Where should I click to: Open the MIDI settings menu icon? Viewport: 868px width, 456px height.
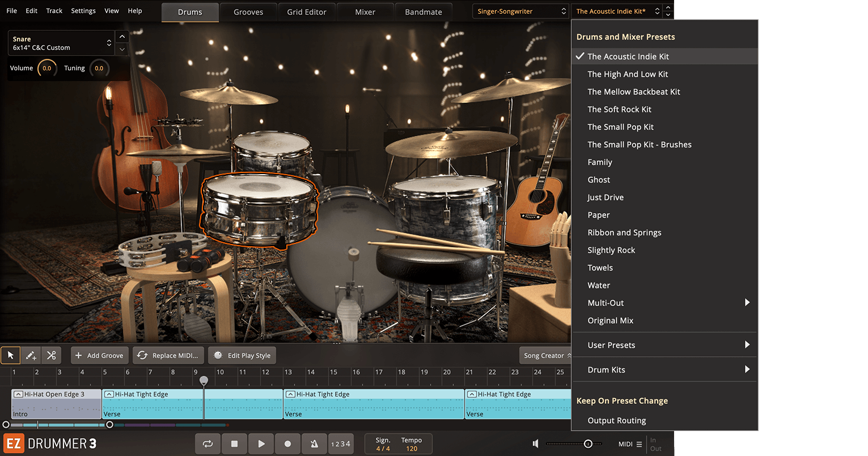point(639,444)
